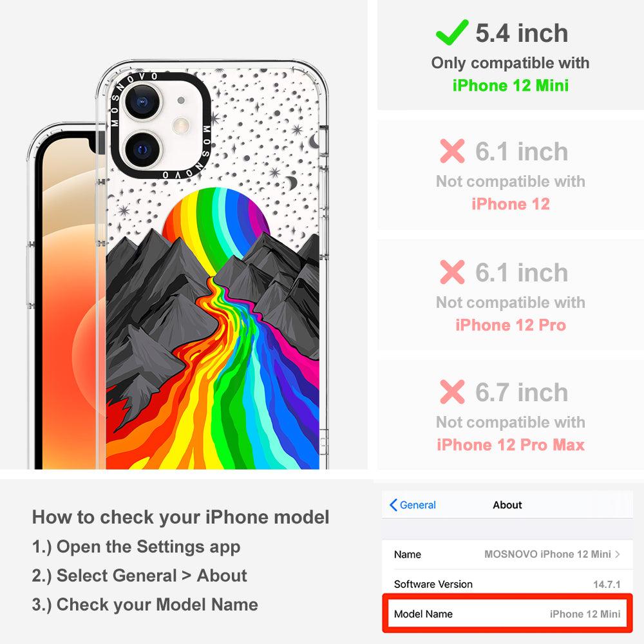Tap the General back link
Viewport: 644px width, 644px height.
(413, 505)
